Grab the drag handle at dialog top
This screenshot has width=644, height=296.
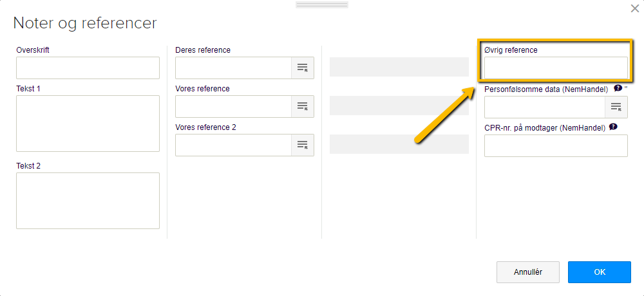322,5
